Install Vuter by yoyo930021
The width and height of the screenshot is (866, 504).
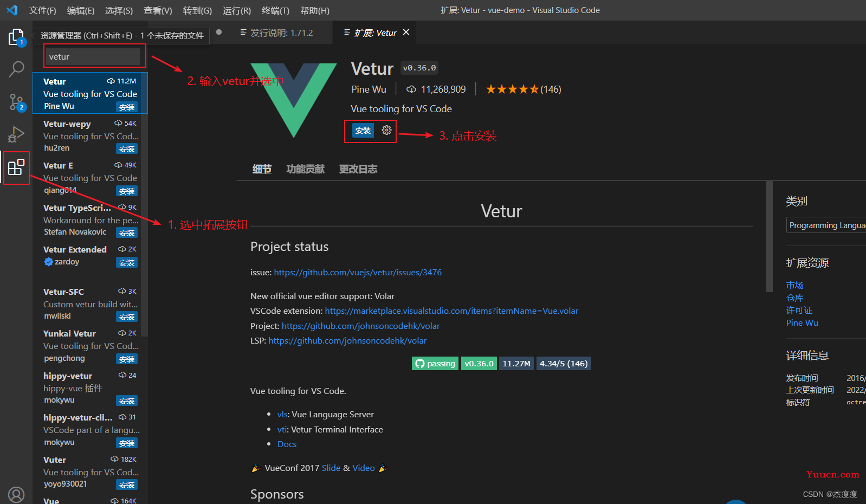tap(127, 485)
